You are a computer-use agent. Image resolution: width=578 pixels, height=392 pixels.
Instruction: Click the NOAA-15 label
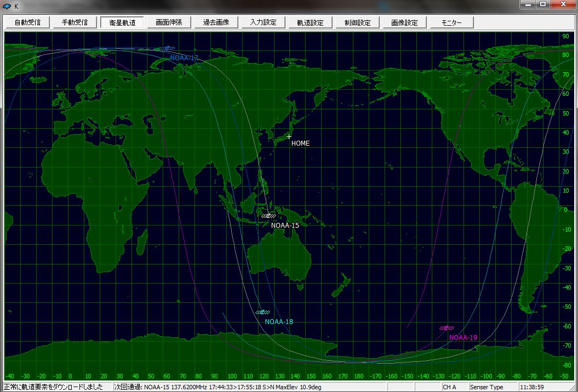pos(285,225)
